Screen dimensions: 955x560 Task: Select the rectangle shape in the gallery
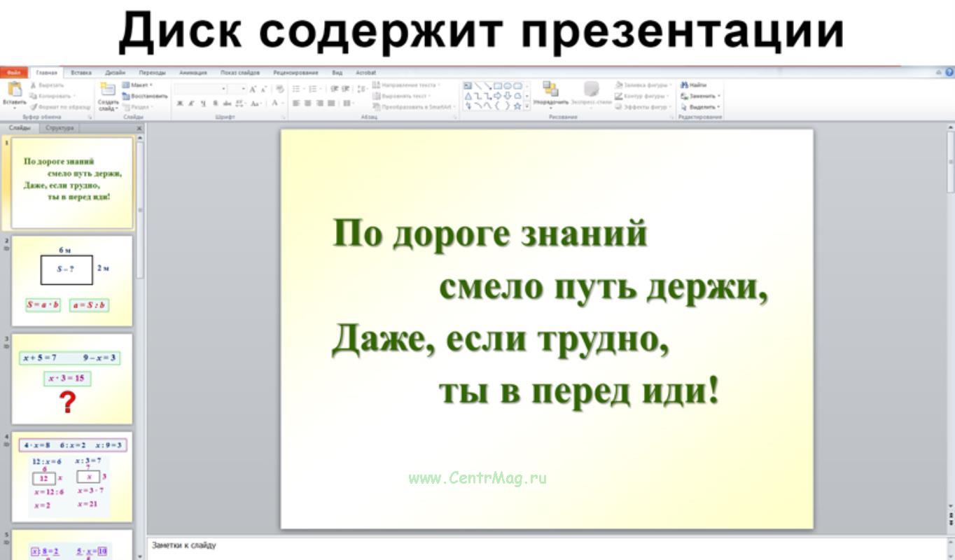pos(498,85)
